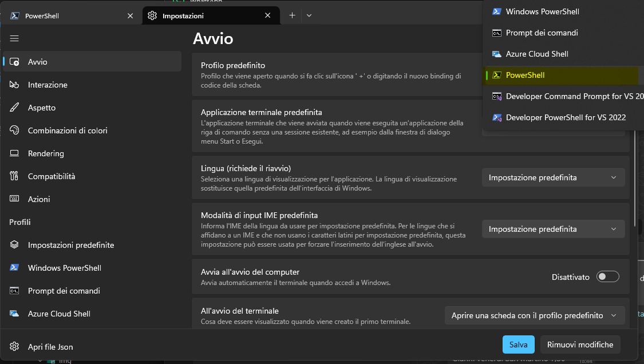This screenshot has width=644, height=364.
Task: Open the Compatibilità sidebar icon
Action: click(x=15, y=176)
